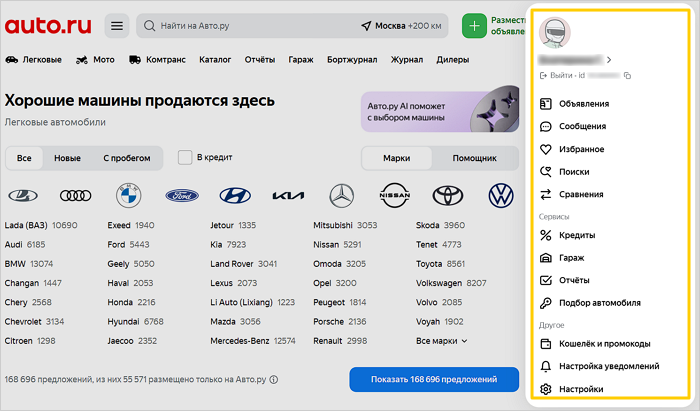Open Бортжурнал in top navigation
Image resolution: width=700 pixels, height=411 pixels.
pyautogui.click(x=352, y=60)
